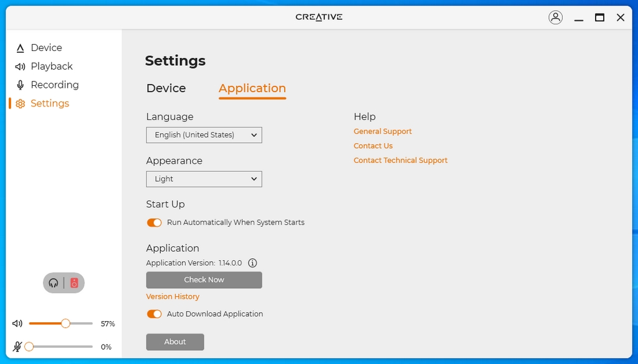Screen dimensions: 638x364
Task: Select the Application settings tab
Action: pos(252,88)
